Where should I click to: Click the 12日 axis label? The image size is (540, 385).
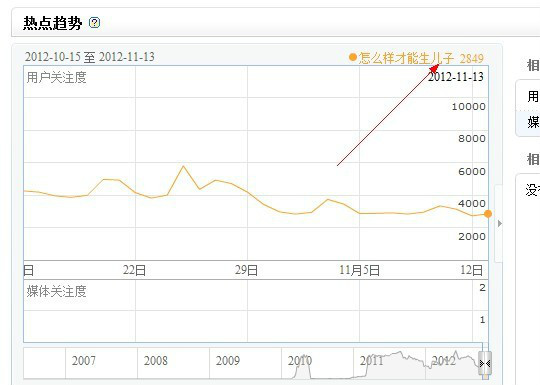click(471, 270)
